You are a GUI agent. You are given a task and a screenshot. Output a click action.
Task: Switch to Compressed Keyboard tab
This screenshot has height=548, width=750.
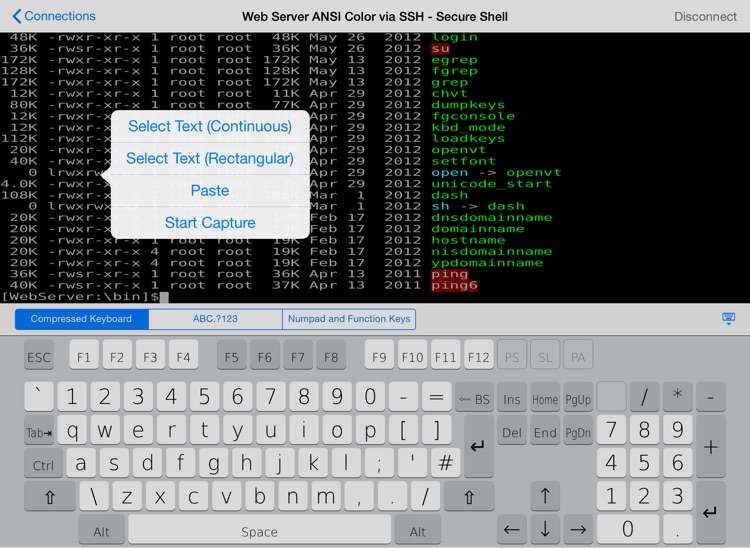pyautogui.click(x=81, y=319)
